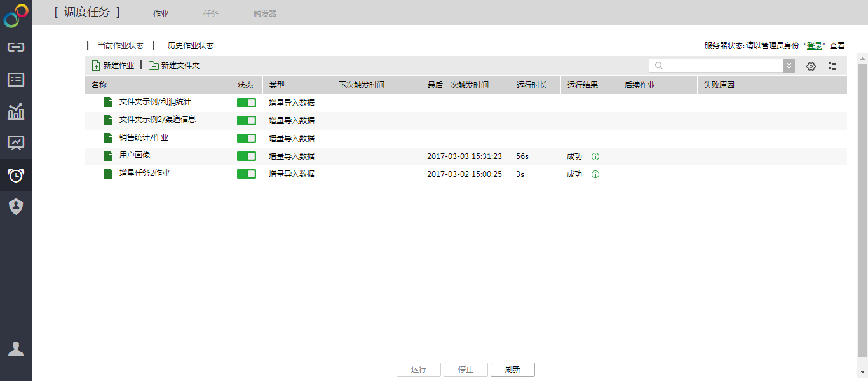868x381 pixels.
Task: Open the gear settings icon near search
Action: [811, 66]
